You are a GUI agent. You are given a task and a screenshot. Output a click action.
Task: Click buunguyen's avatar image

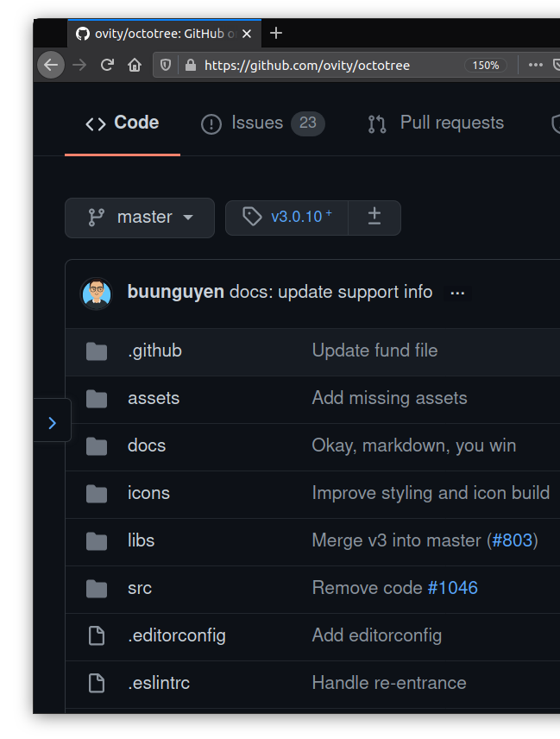coord(97,294)
